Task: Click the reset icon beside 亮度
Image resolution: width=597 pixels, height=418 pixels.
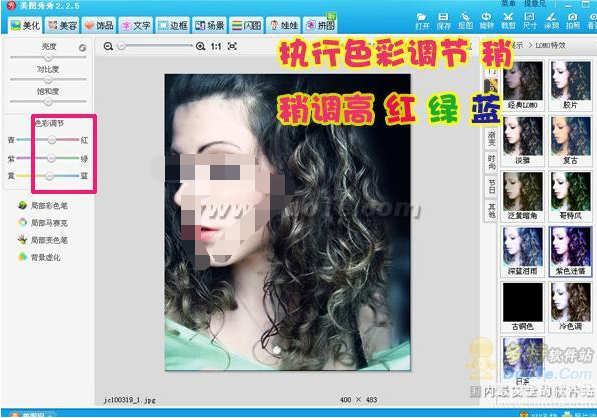Action: pos(82,48)
